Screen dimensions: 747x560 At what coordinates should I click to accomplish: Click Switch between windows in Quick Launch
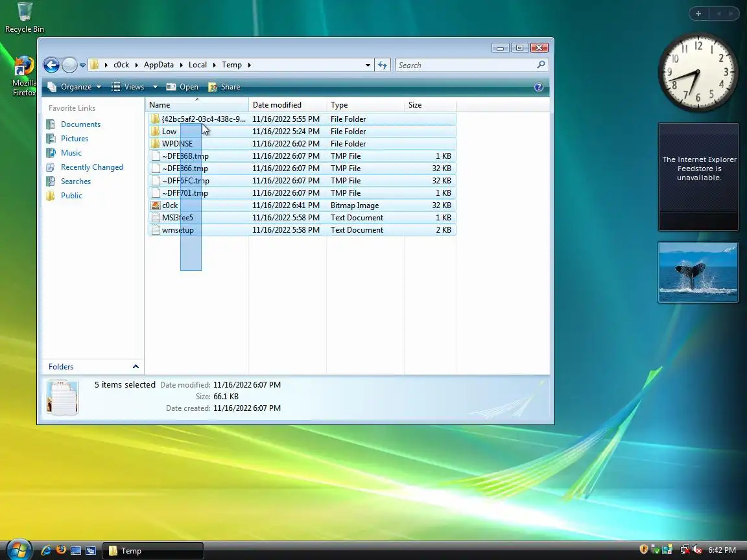(x=91, y=550)
